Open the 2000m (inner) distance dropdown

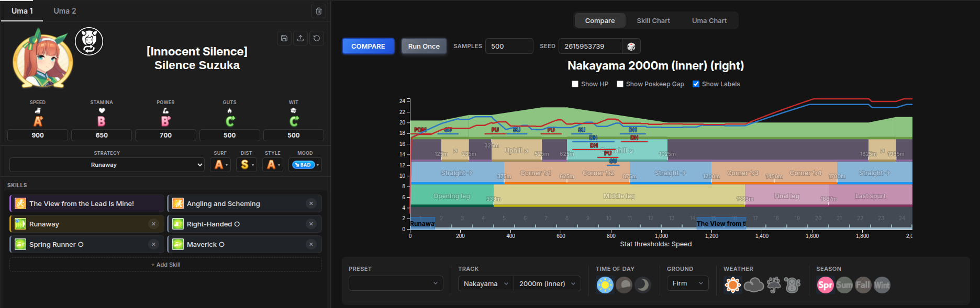547,283
